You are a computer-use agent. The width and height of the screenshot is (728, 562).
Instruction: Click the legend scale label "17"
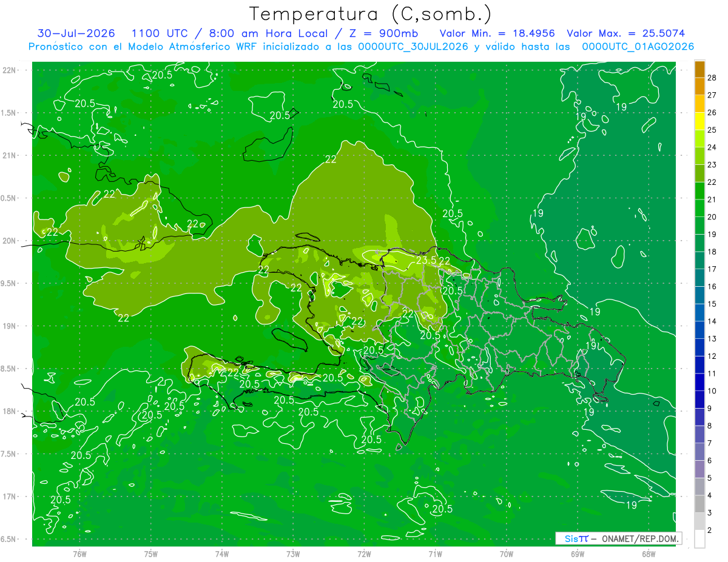tap(712, 269)
